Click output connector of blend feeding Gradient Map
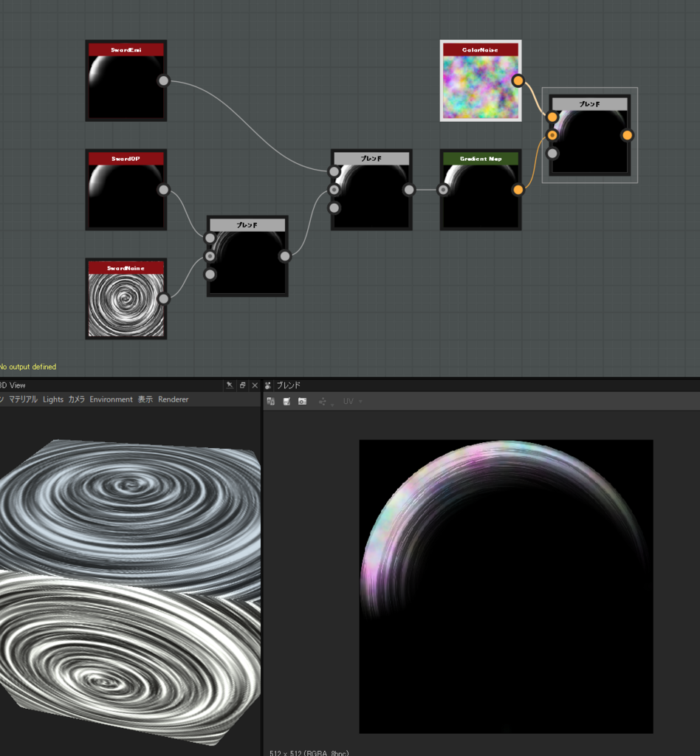Viewport: 700px width, 756px height. click(x=409, y=190)
